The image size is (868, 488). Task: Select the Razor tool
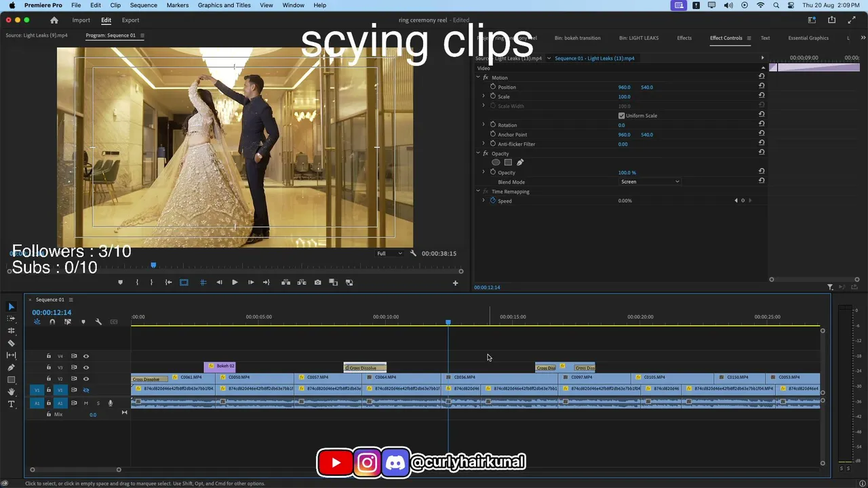[x=11, y=343]
